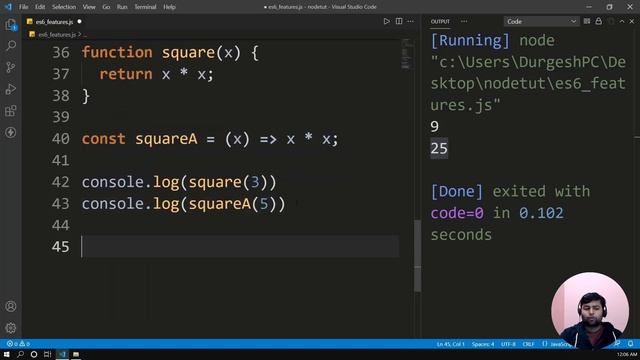Click the 9 result in the output

click(435, 127)
